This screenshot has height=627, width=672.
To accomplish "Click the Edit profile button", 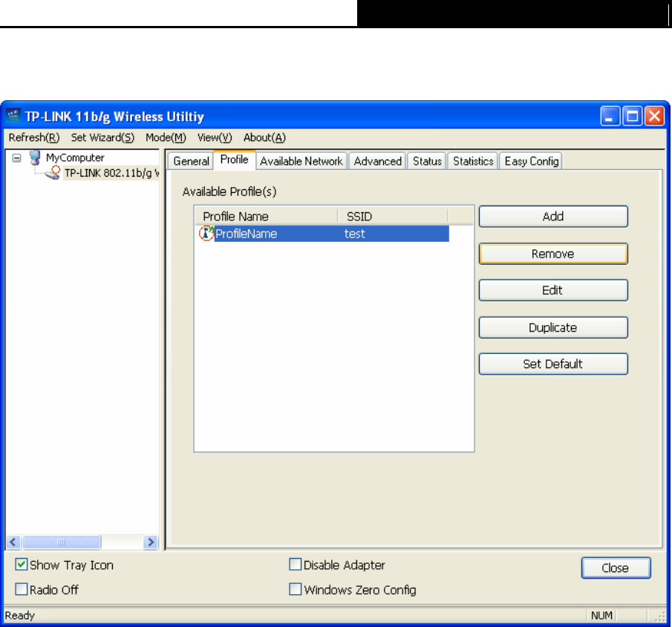I will pyautogui.click(x=553, y=290).
